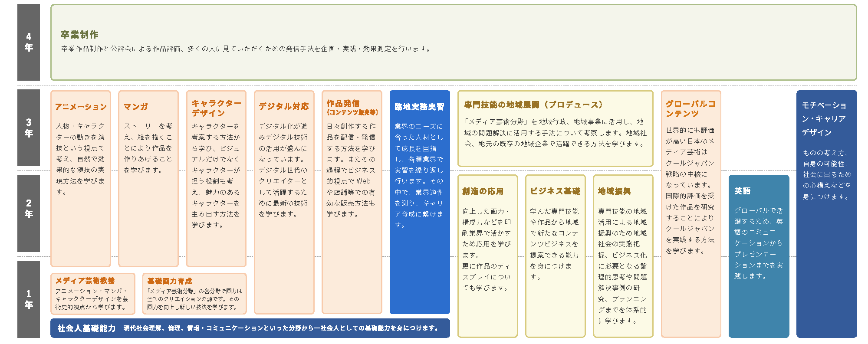Select the 2年 year block

pyautogui.click(x=29, y=209)
